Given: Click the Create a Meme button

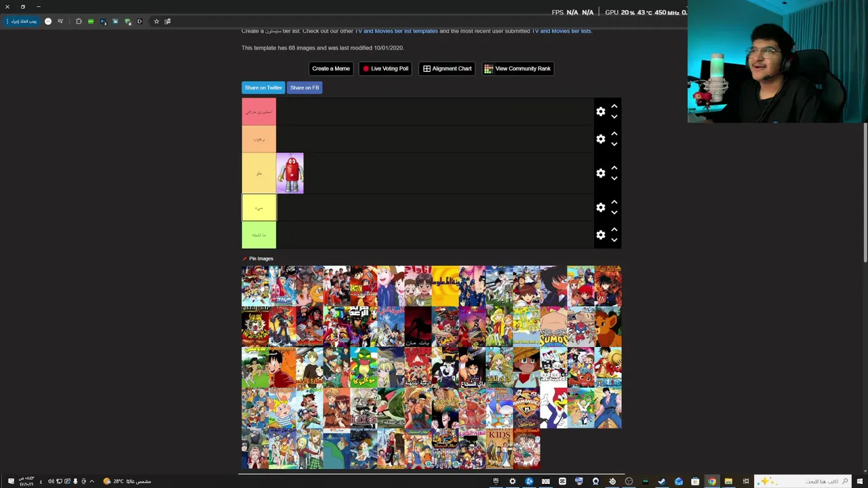Looking at the screenshot, I should (x=331, y=68).
